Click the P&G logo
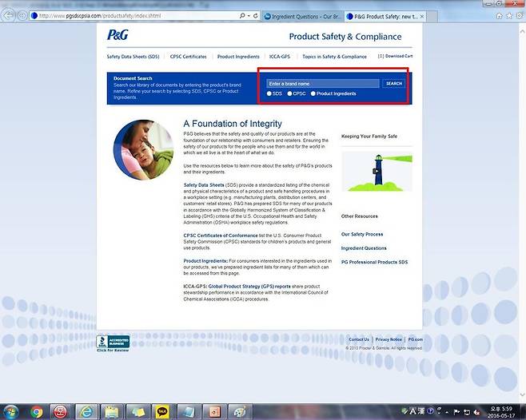The image size is (526, 420). [x=118, y=35]
